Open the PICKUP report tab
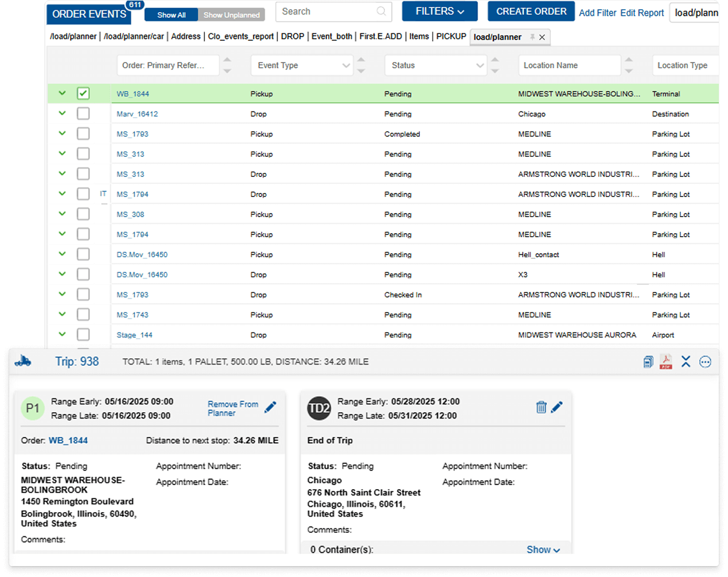 (451, 36)
